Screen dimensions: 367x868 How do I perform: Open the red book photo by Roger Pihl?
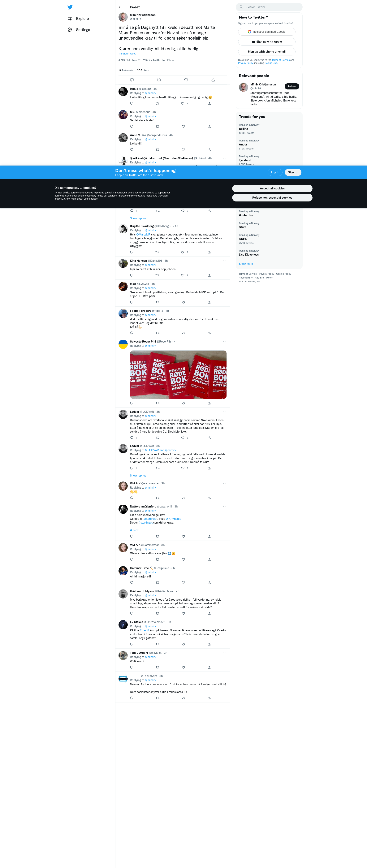(178, 375)
